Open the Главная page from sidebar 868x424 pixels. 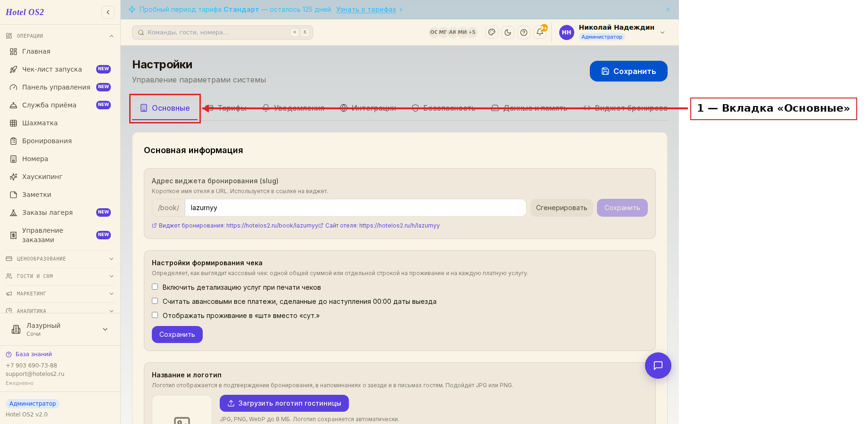point(60,51)
